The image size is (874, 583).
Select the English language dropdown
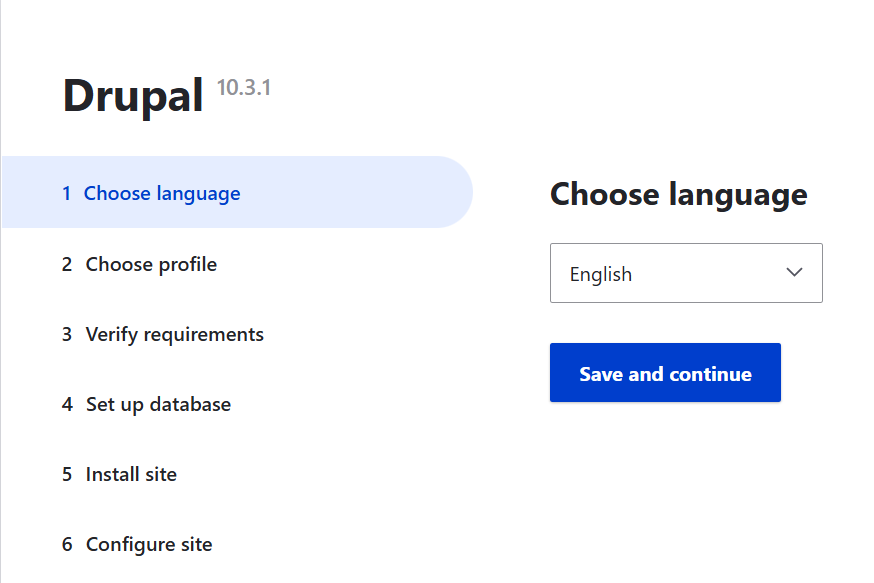[x=686, y=272]
